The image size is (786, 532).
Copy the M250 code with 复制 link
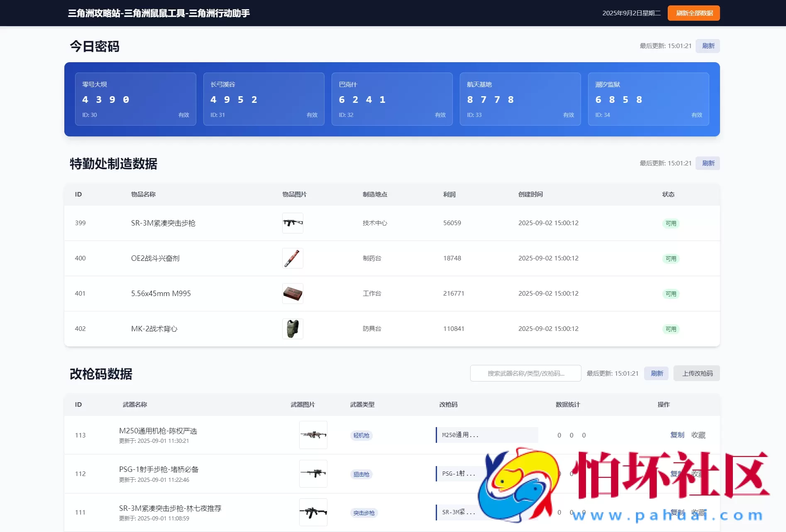pyautogui.click(x=677, y=435)
